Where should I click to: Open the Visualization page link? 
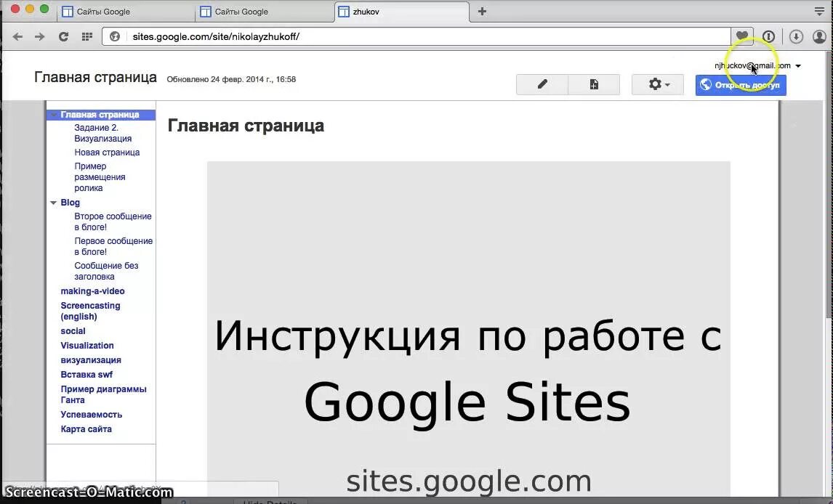[87, 346]
